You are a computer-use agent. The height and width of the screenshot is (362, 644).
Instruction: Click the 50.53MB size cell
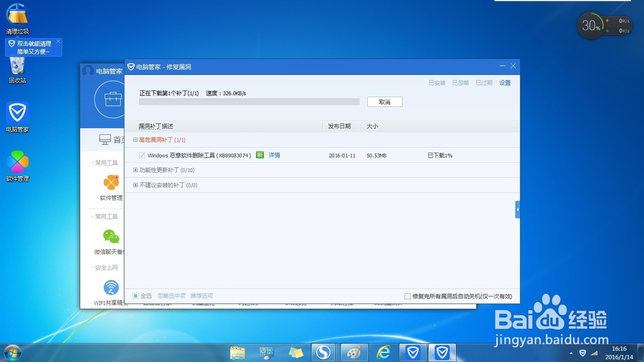(x=376, y=156)
